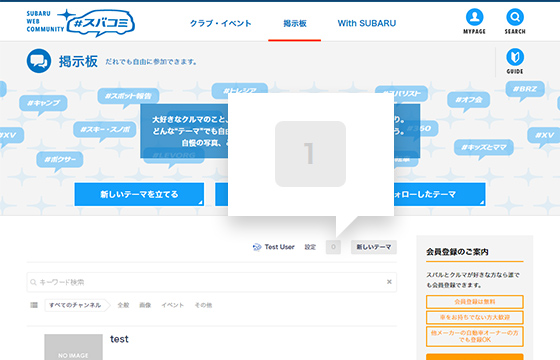The height and width of the screenshot is (360, 560).
Task: Click the #XV hashtag bubble at right
Action: (x=544, y=135)
